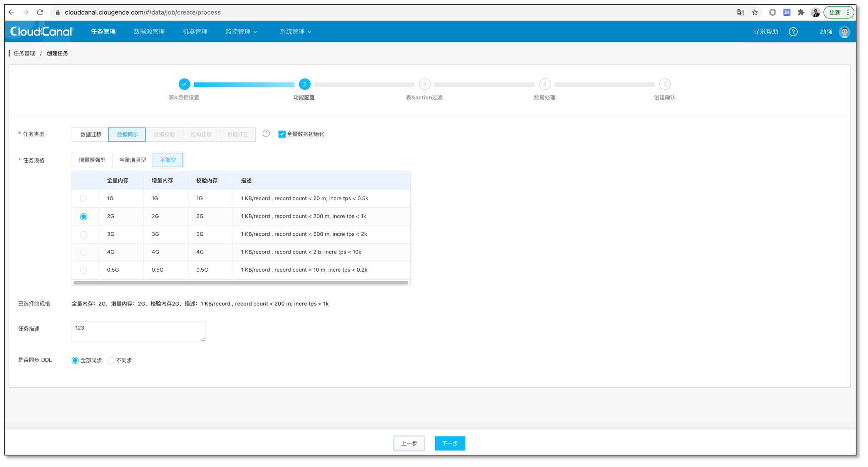Viewport: 868px width, 467px height.
Task: Click the 上一步 button
Action: (409, 443)
